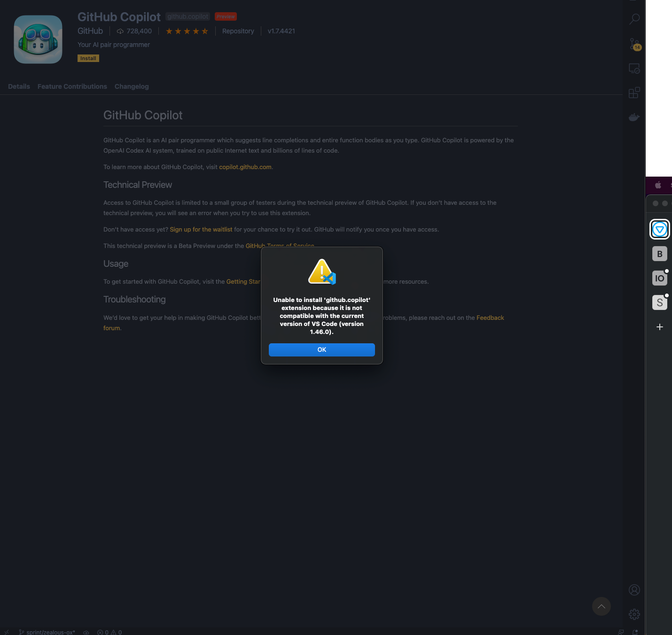Click notifications bell in status bar
Image resolution: width=672 pixels, height=635 pixels.
[635, 632]
